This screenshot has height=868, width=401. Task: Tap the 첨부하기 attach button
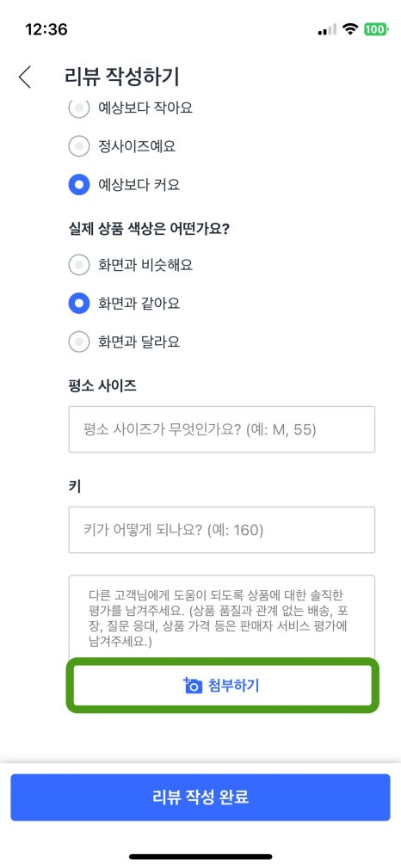point(222,686)
